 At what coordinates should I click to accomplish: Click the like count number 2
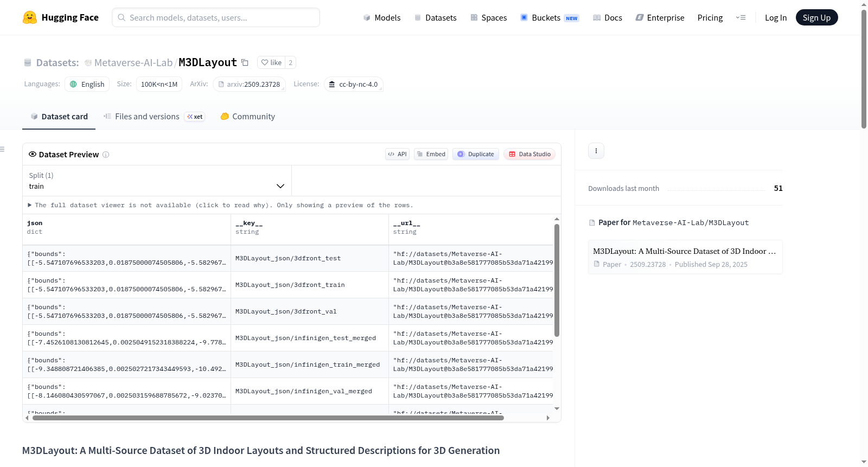(291, 62)
